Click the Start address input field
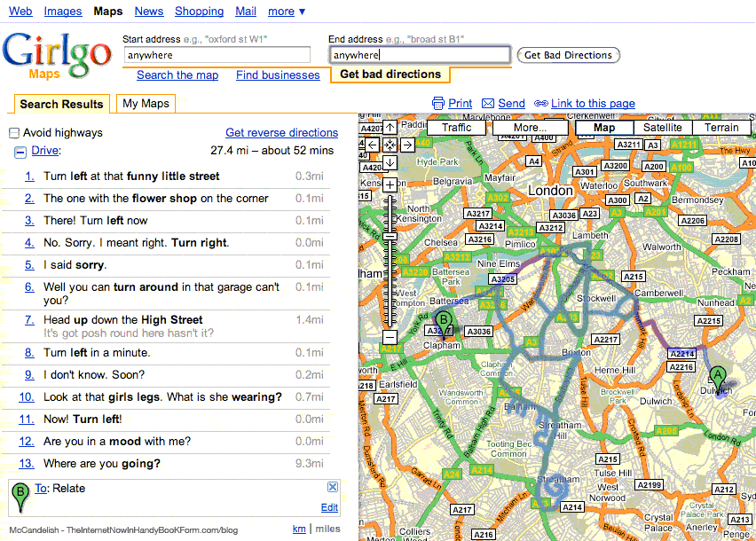The width and height of the screenshot is (756, 541). point(217,55)
